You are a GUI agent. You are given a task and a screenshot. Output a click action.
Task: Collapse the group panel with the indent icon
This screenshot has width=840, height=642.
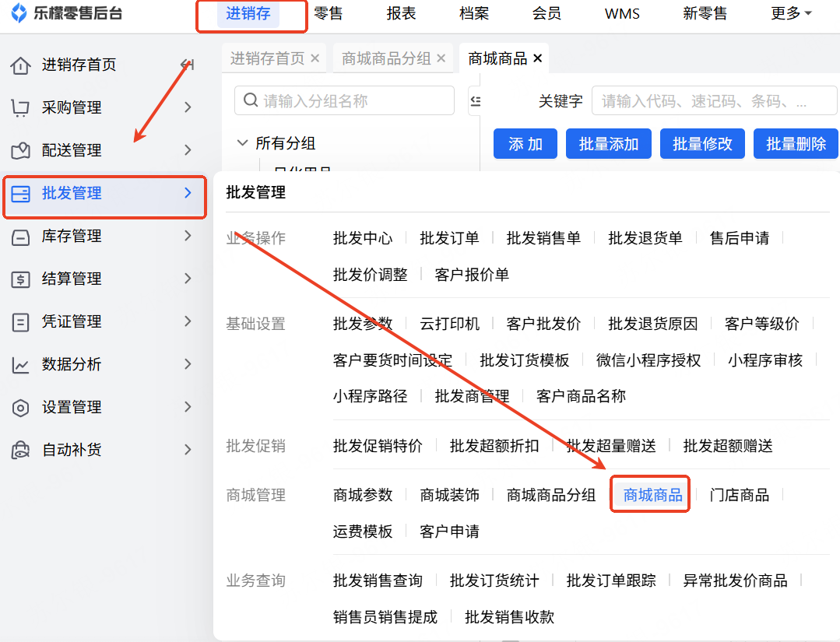475,100
